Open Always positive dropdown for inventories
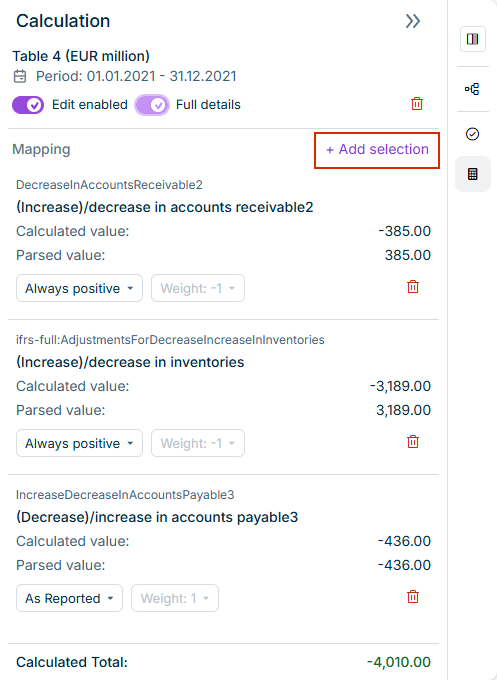 (79, 443)
